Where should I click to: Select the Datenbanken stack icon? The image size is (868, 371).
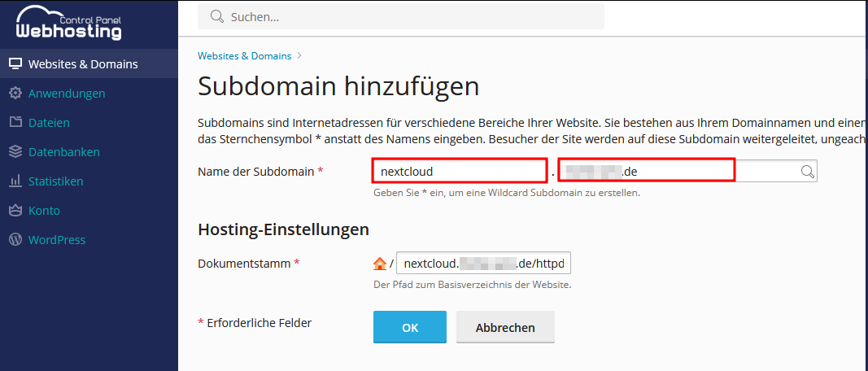[x=15, y=152]
